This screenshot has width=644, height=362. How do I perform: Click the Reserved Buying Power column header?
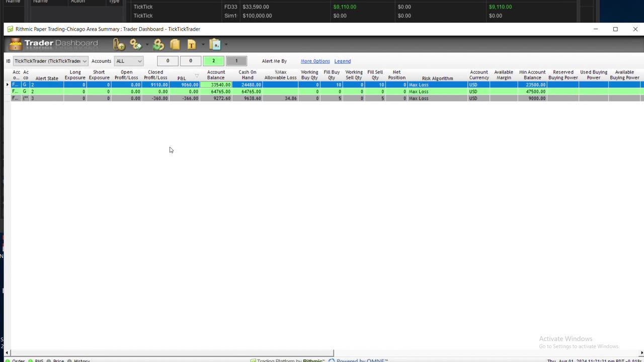[563, 75]
